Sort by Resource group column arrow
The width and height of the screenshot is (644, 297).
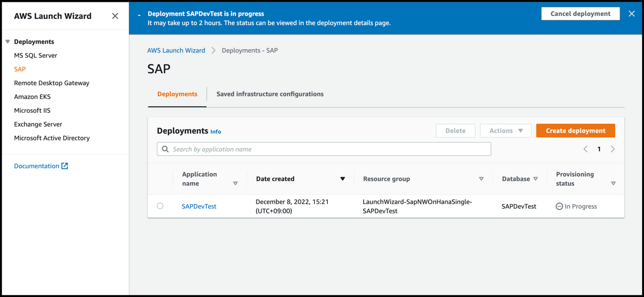pos(481,179)
